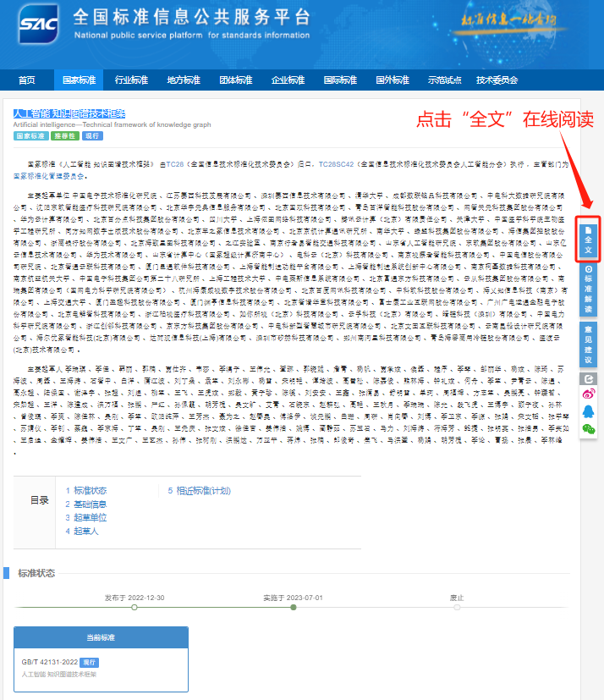Viewport: 604px width, 700px height.
Task: Jump to 相近标准(计划) in the contents list
Action: (x=198, y=490)
